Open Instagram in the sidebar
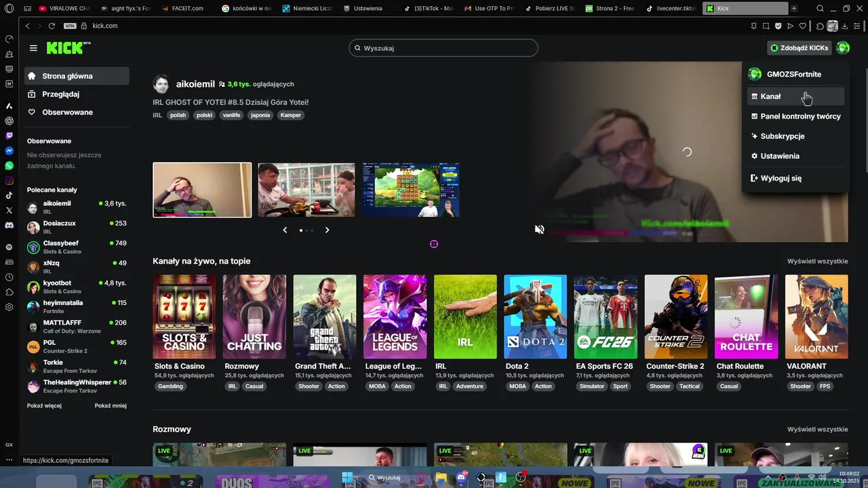The height and width of the screenshot is (488, 868). coord(9,180)
